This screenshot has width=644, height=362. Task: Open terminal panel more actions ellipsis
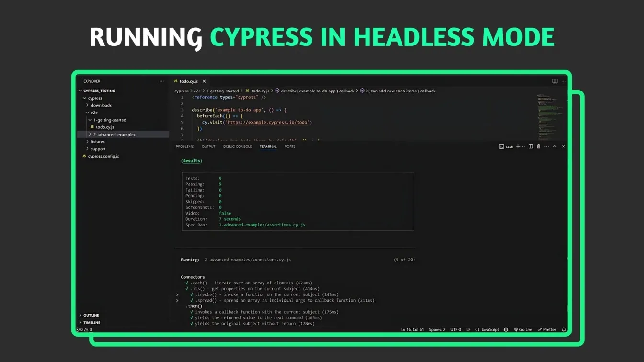[546, 147]
